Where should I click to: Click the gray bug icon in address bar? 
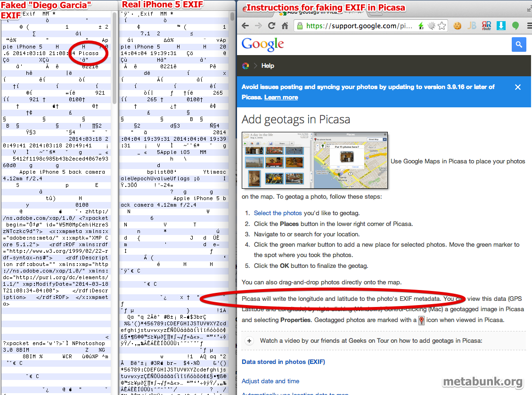(432, 26)
